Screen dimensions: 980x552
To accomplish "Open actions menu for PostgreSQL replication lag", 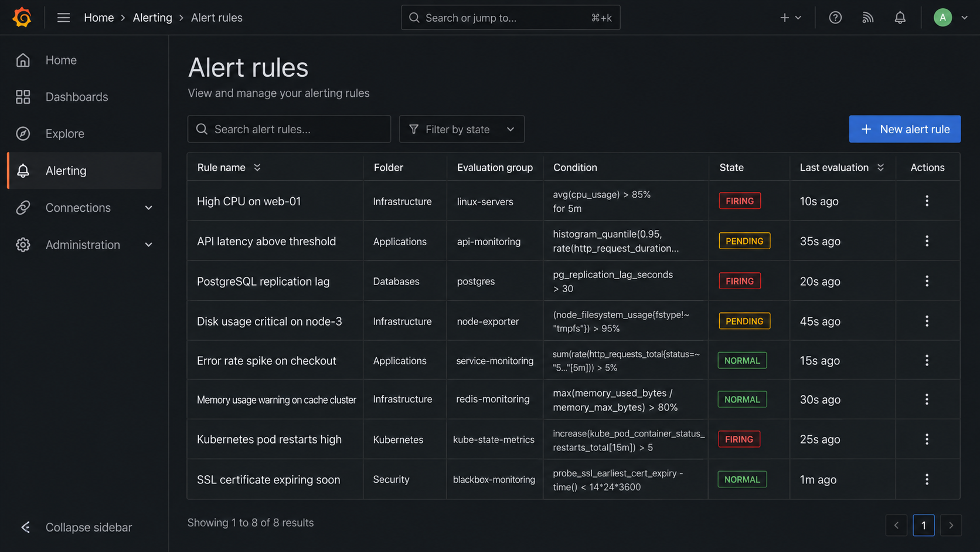I will point(927,281).
